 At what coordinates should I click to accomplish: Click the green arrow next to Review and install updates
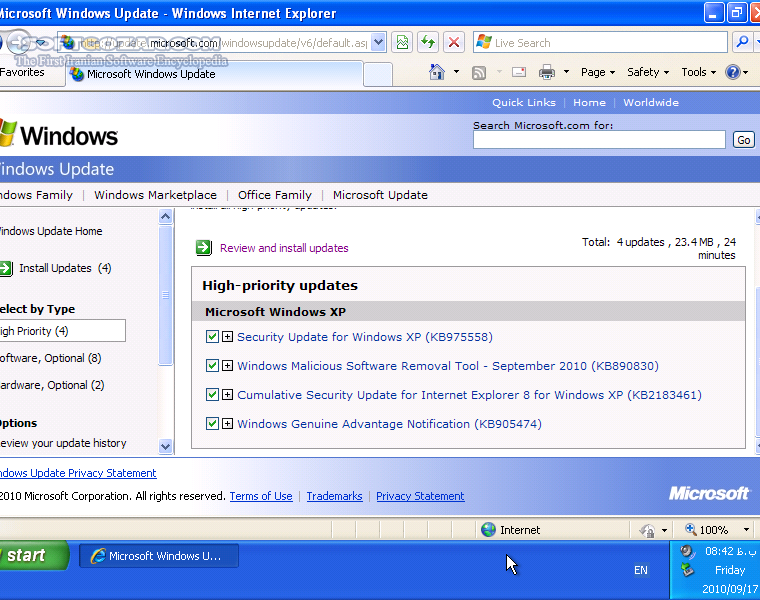coord(204,248)
